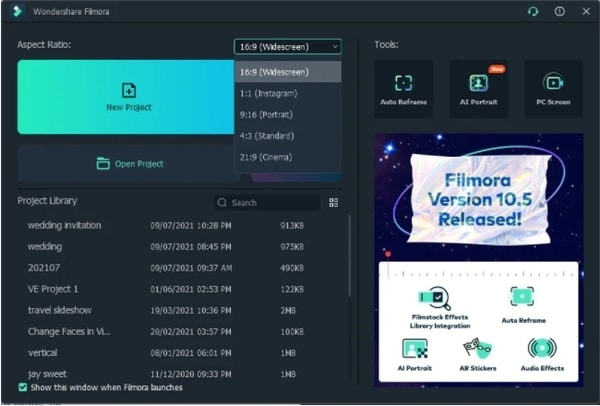Click the Open Project button

pos(129,164)
